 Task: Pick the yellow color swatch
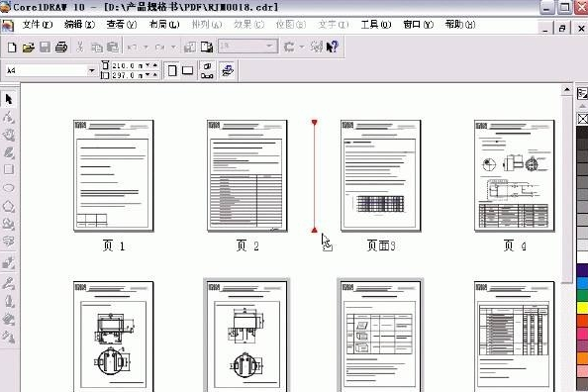click(x=582, y=308)
